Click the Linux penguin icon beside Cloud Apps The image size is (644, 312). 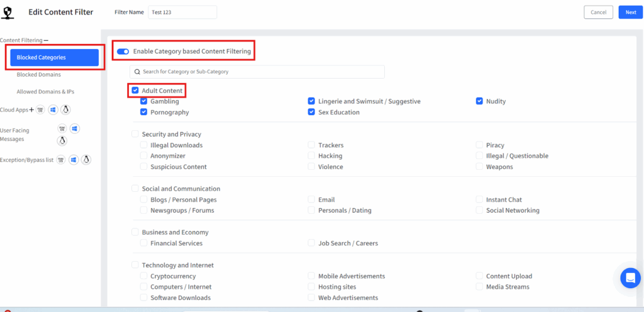65,110
